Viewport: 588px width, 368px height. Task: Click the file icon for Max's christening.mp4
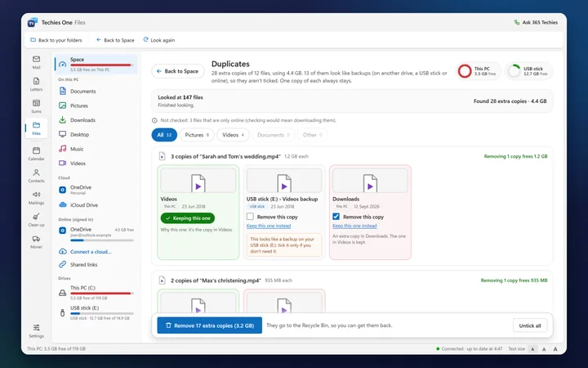click(162, 280)
